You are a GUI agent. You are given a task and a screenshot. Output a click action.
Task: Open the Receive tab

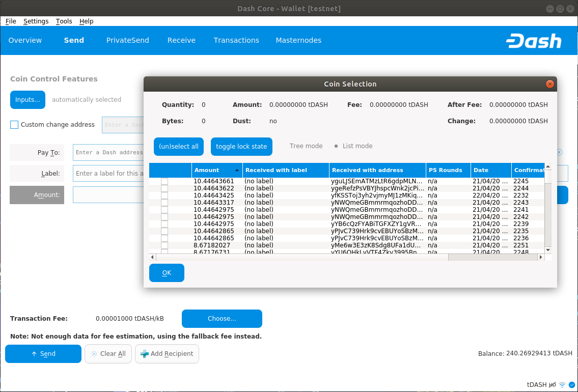(x=181, y=41)
